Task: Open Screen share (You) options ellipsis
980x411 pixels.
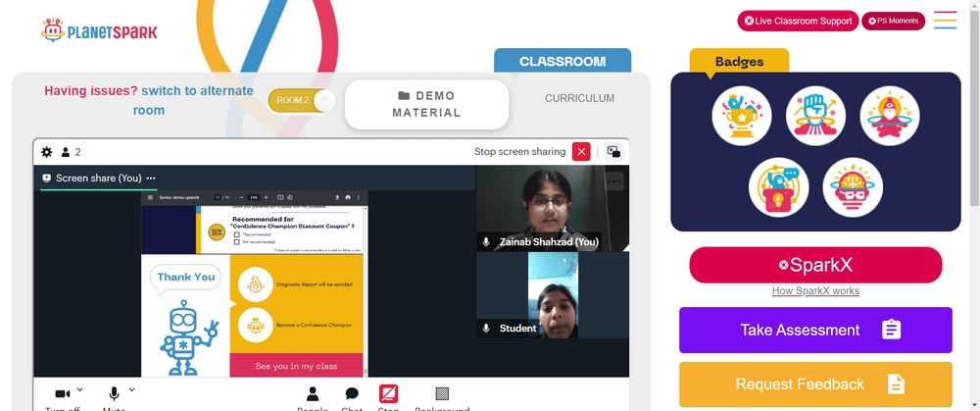Action: [x=151, y=179]
